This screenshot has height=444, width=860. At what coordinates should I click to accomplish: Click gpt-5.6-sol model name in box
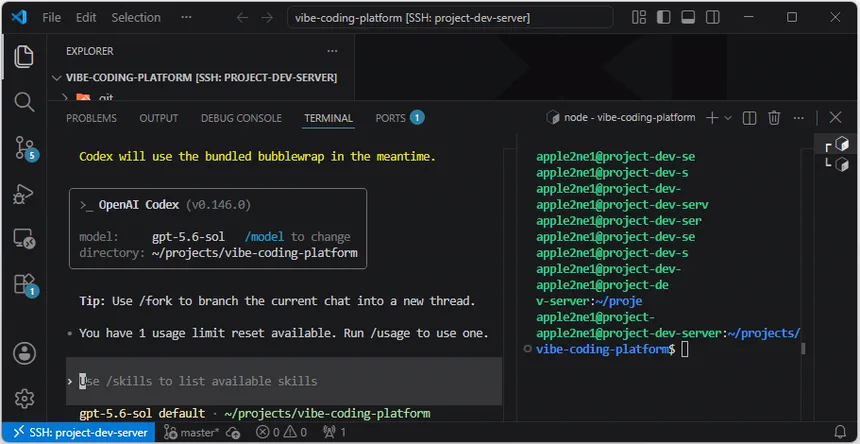pos(188,237)
